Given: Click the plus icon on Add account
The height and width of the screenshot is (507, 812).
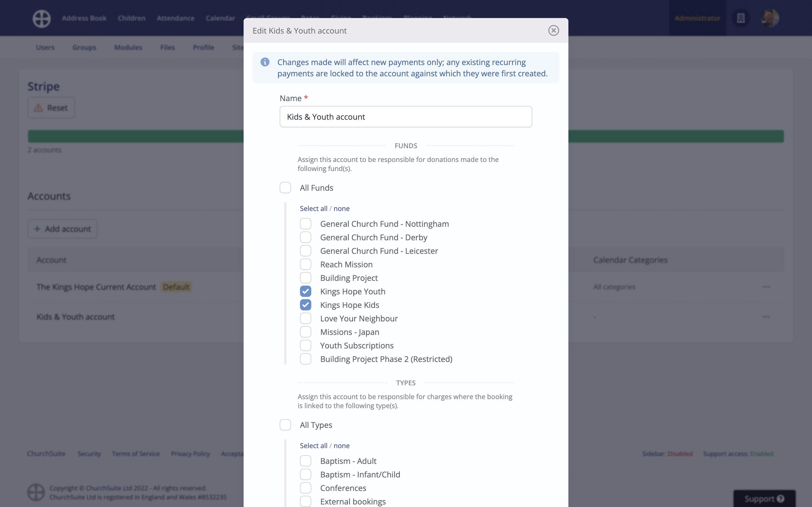Looking at the screenshot, I should coord(37,229).
